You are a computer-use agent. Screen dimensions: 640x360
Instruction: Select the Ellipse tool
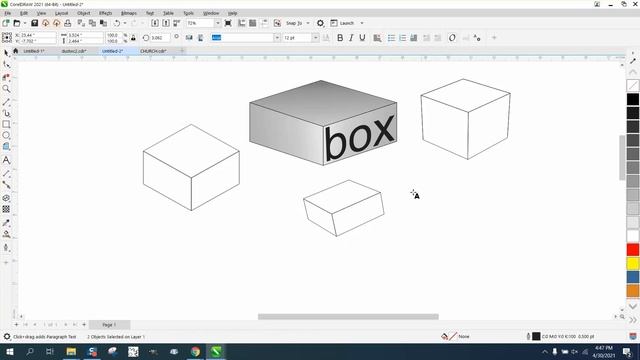point(6,135)
